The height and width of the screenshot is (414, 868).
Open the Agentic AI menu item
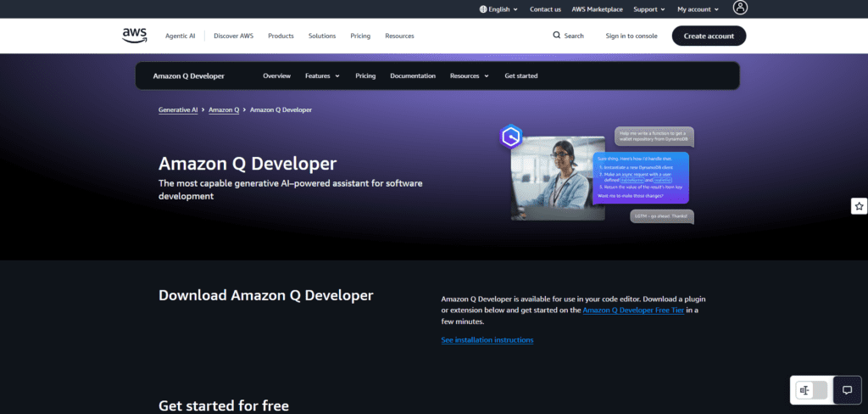tap(180, 36)
